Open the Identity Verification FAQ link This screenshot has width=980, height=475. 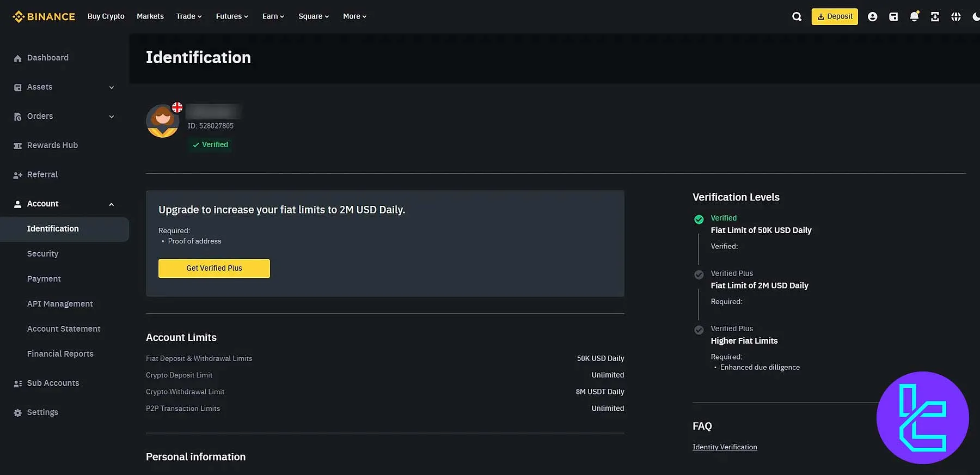pos(724,447)
